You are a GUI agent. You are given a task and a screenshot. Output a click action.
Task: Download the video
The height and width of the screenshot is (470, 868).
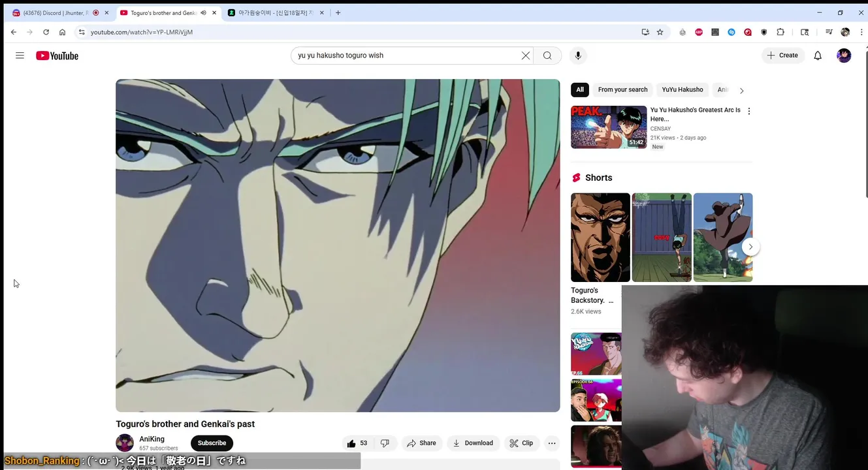pyautogui.click(x=473, y=443)
